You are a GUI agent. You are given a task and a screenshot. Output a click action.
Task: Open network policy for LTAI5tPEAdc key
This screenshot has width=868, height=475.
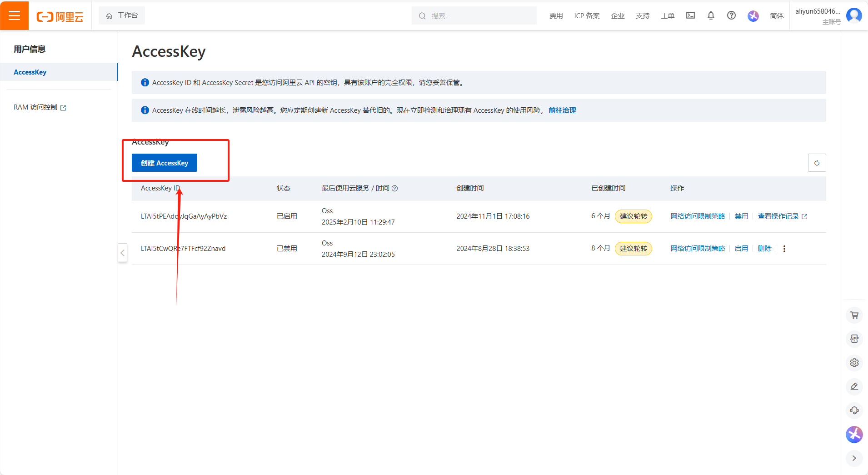click(x=698, y=216)
